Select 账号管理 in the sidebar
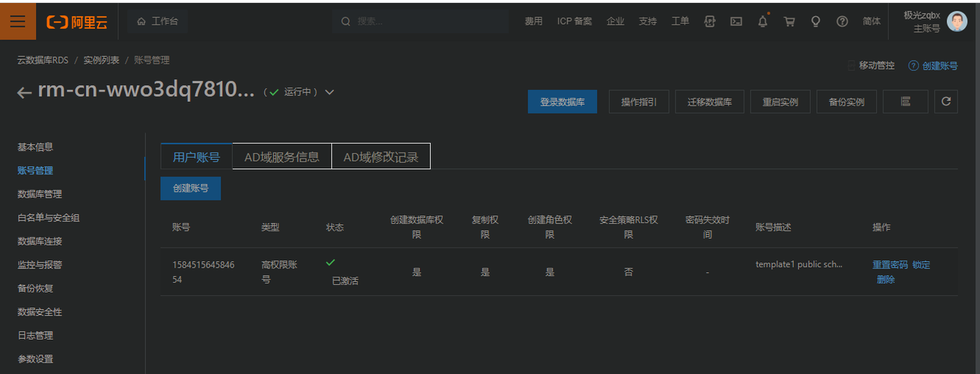 coord(35,171)
